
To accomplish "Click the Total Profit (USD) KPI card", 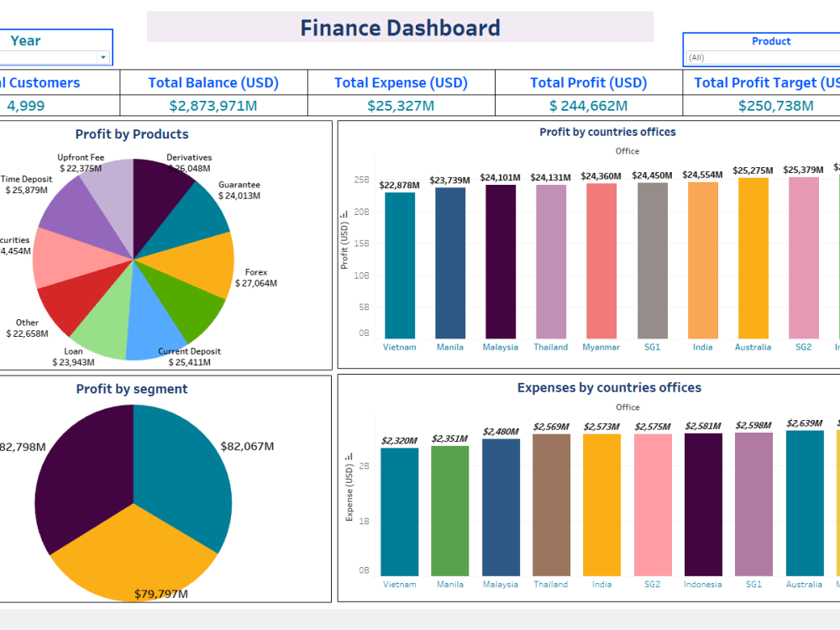I will (x=588, y=94).
